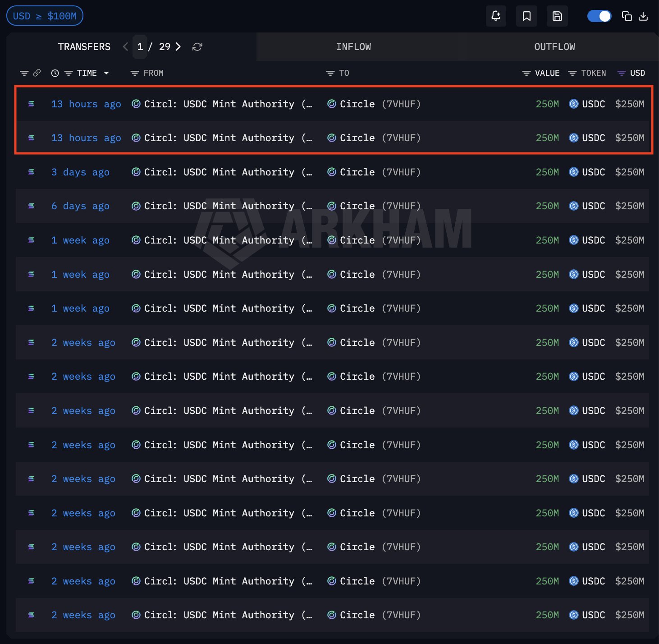The width and height of the screenshot is (659, 644).
Task: Click the copy icon beside the toggle
Action: tap(627, 16)
